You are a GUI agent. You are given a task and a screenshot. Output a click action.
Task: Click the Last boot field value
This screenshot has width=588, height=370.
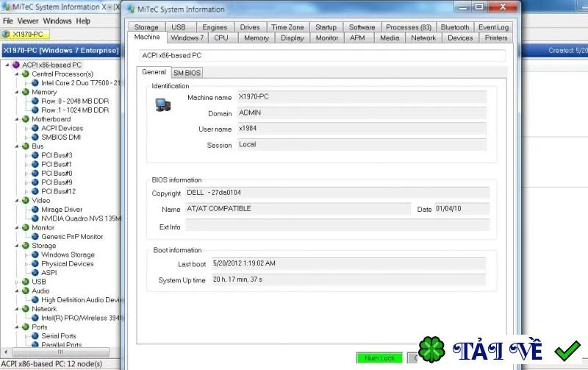pos(348,263)
